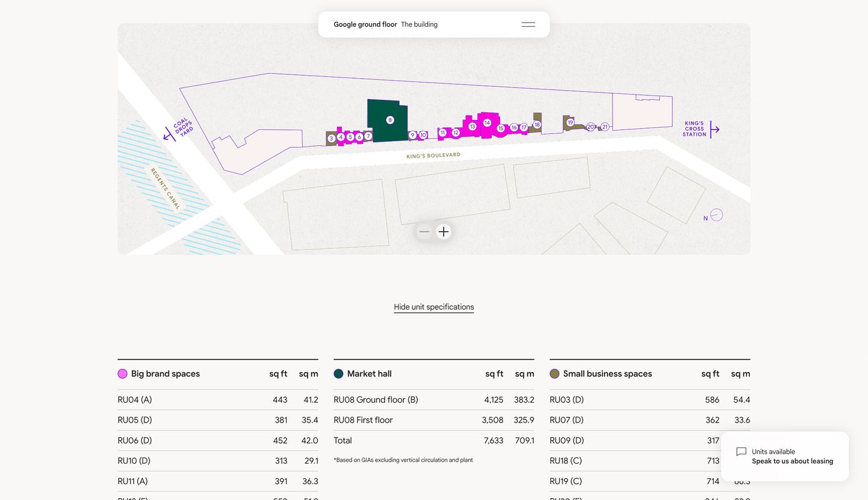Click the chat icon in Units available box
The width and height of the screenshot is (868, 500).
(x=741, y=452)
